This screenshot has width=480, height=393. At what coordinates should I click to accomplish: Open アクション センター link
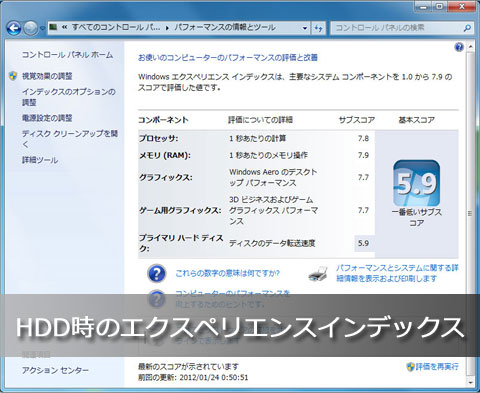coord(55,370)
